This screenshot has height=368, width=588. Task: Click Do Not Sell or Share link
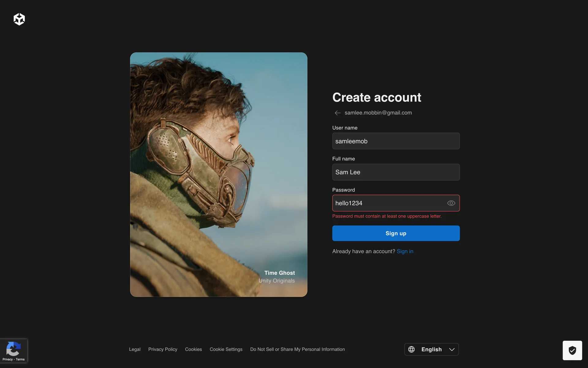tap(297, 349)
